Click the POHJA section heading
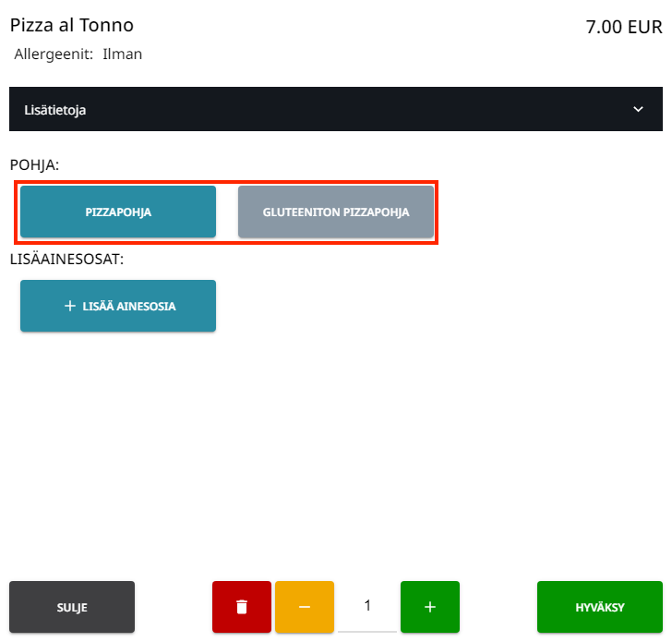672x642 pixels. 34,164
